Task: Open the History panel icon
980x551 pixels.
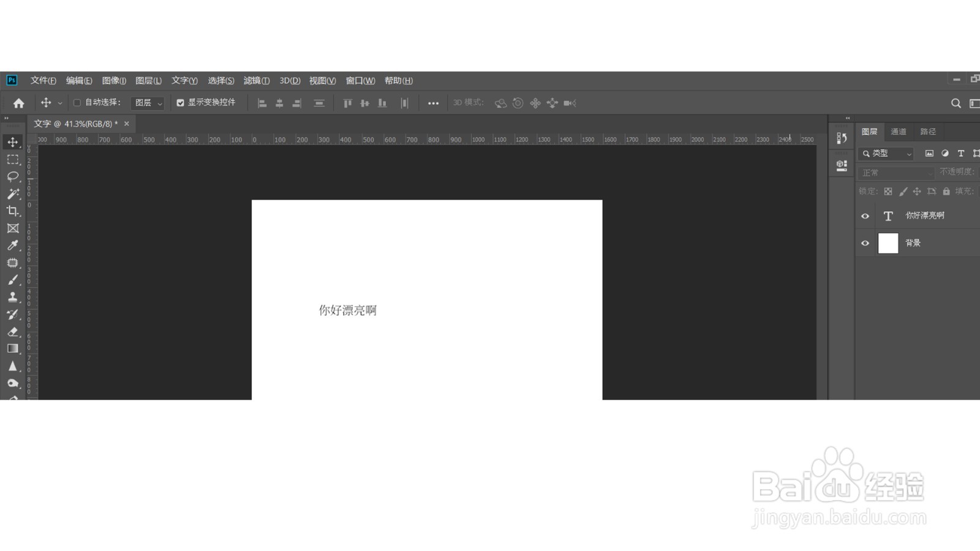Action: 842,138
